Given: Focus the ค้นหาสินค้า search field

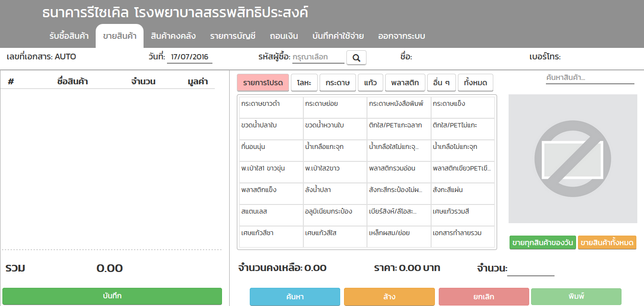Looking at the screenshot, I should coord(589,78).
